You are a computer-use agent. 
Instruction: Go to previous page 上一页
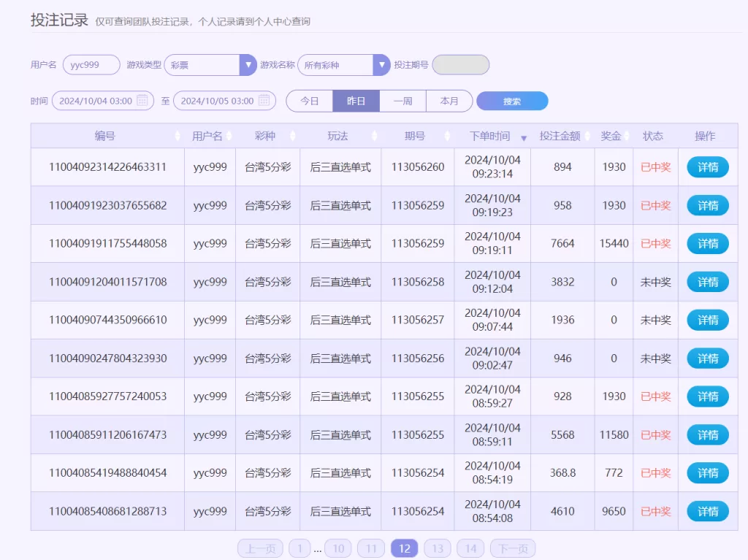point(261,548)
